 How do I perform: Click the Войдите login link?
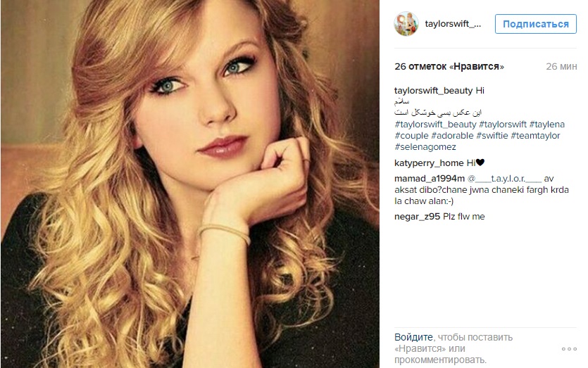[x=413, y=337]
